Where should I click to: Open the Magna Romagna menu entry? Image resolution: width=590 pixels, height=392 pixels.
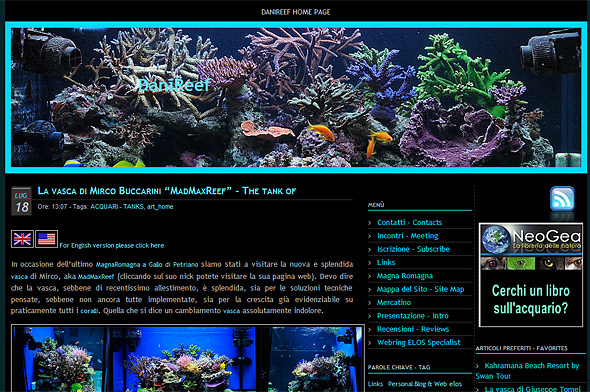[405, 276]
